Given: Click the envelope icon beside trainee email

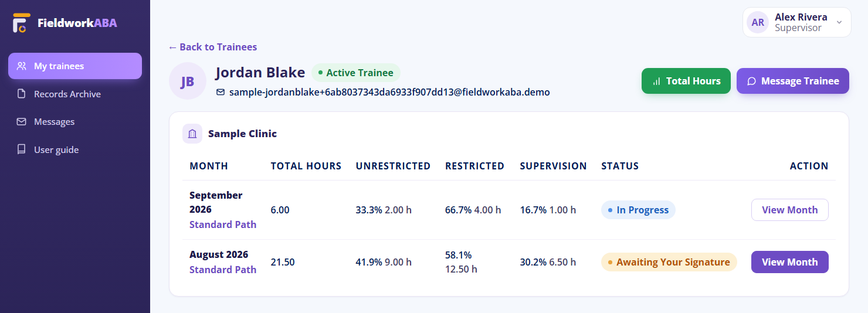Looking at the screenshot, I should click(221, 92).
